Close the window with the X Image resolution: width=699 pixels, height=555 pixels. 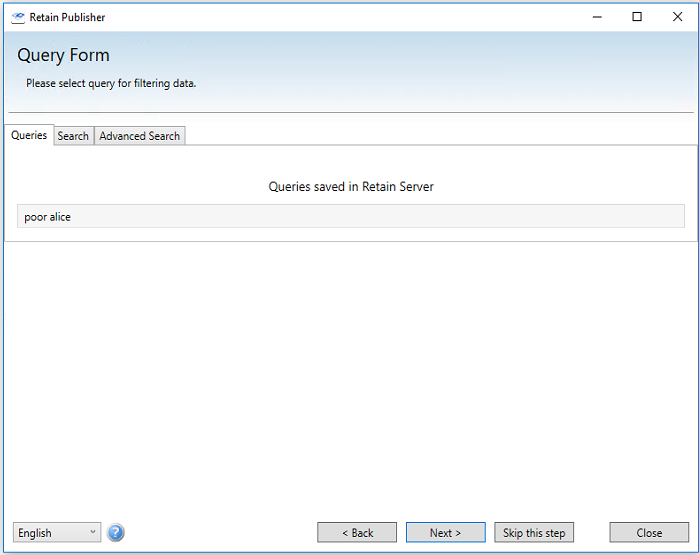click(x=677, y=17)
